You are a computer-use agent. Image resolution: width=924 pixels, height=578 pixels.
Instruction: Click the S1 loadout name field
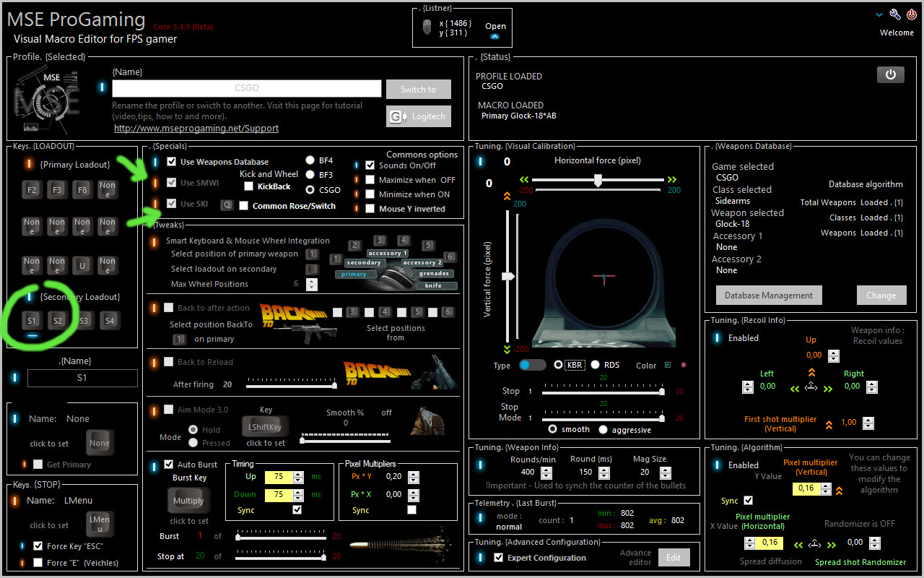pyautogui.click(x=82, y=378)
